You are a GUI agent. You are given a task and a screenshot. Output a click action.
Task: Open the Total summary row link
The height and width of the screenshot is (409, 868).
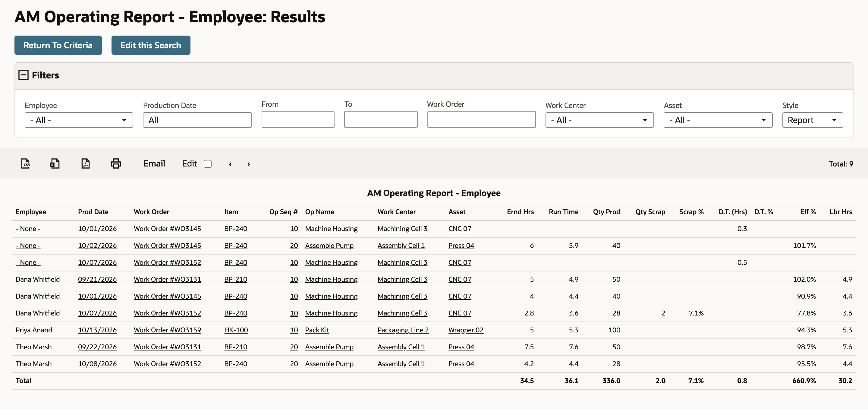24,381
